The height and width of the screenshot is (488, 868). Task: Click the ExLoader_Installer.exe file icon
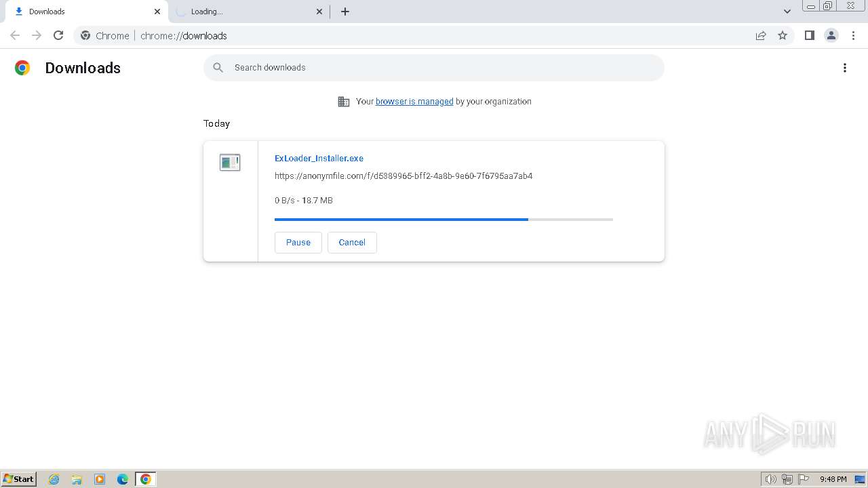(x=230, y=162)
